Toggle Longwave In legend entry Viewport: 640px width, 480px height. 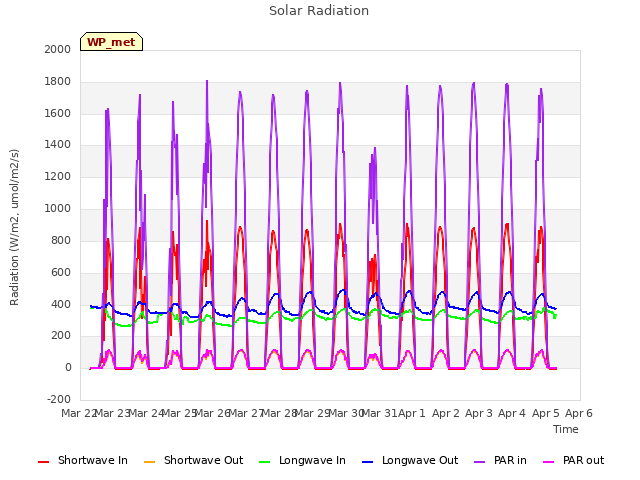coord(302,460)
